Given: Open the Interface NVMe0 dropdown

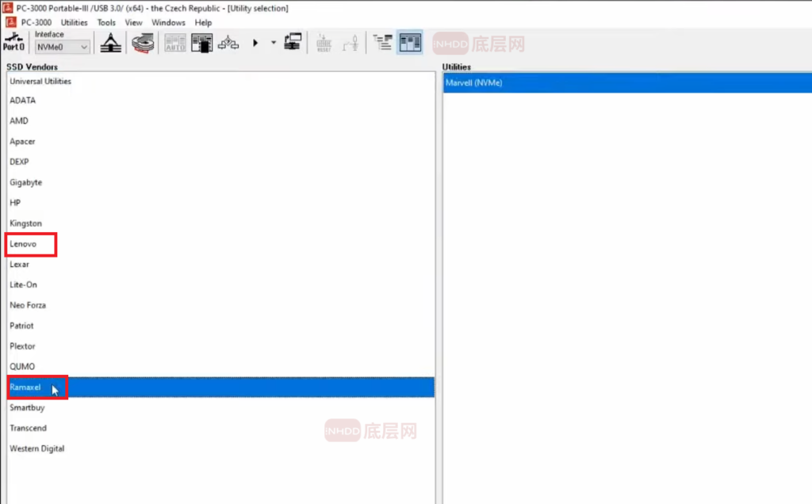Looking at the screenshot, I should point(62,47).
